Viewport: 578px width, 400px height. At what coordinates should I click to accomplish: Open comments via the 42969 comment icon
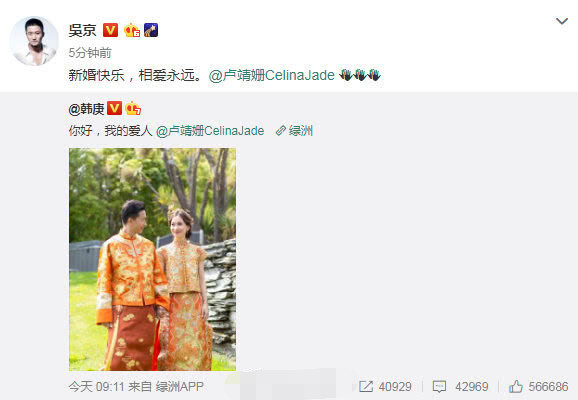click(460, 386)
